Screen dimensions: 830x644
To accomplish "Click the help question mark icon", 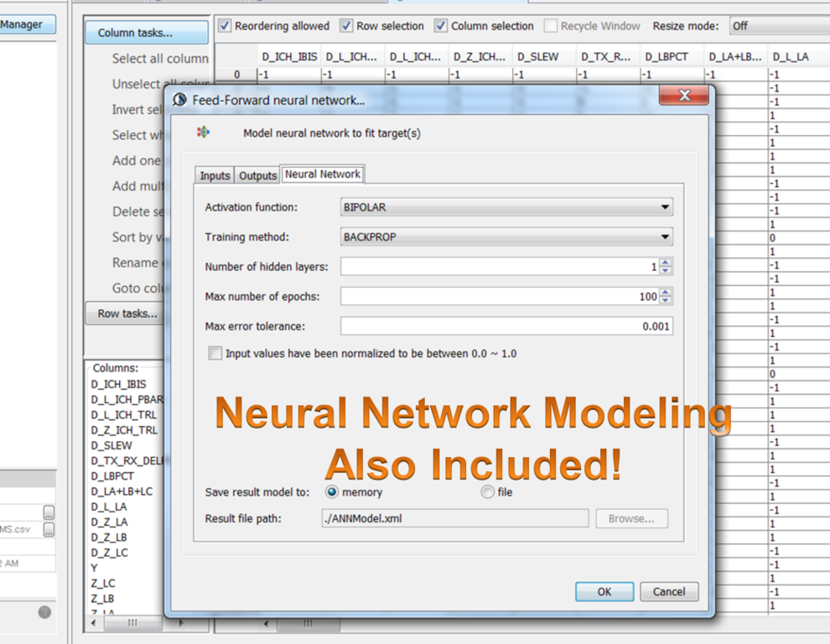I will [44, 612].
